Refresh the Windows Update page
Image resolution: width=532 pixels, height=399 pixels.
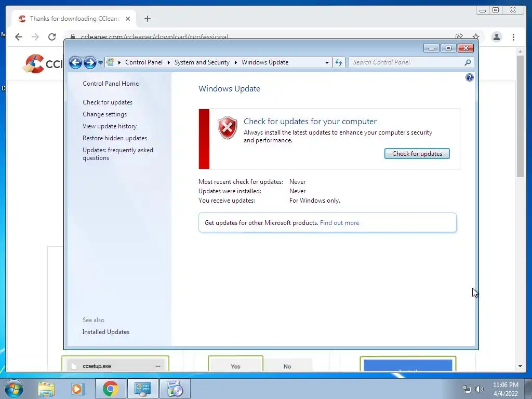(339, 62)
